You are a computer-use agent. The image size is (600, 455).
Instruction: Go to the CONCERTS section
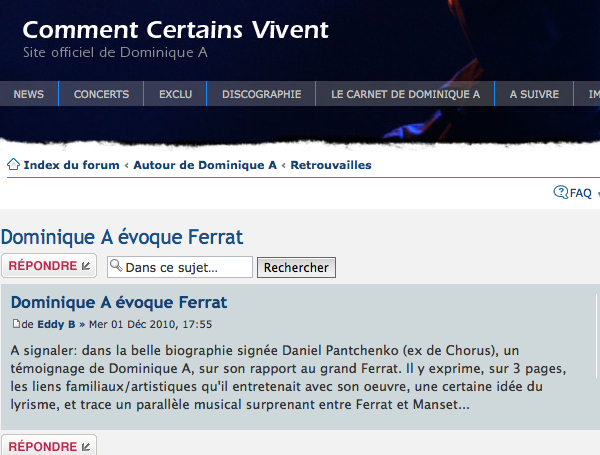(101, 94)
